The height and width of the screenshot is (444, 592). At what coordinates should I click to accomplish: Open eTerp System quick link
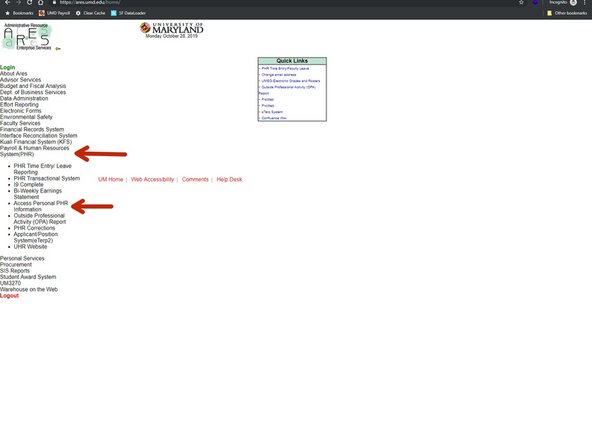(x=272, y=112)
